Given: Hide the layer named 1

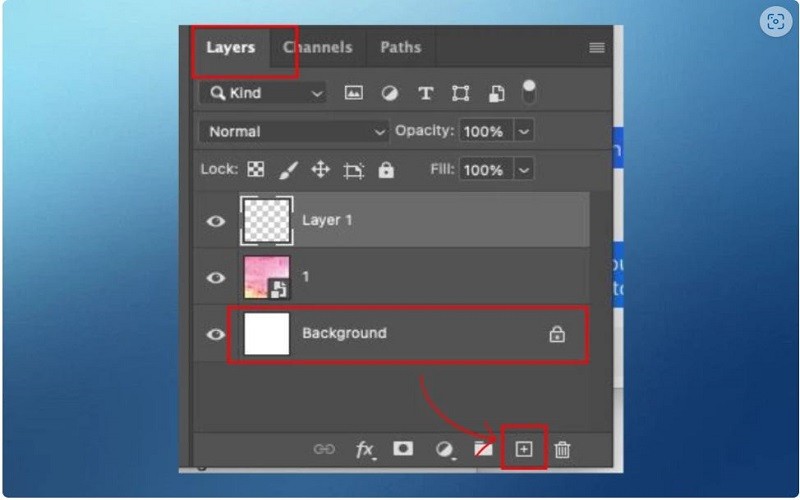Looking at the screenshot, I should coord(216,278).
